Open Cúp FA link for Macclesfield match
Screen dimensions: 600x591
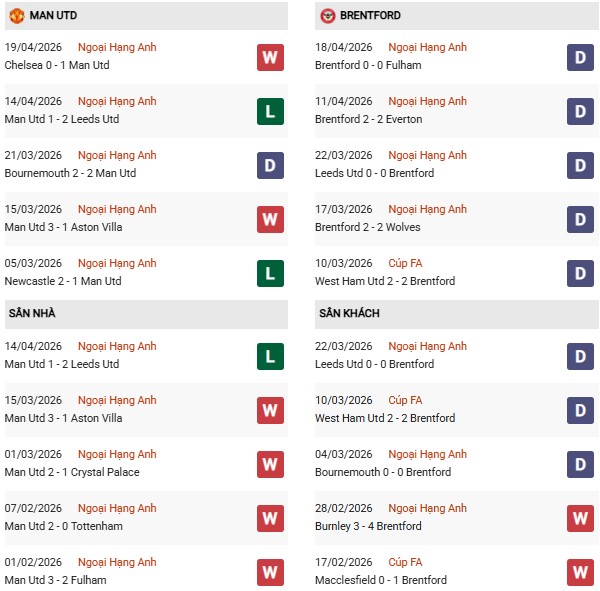(x=405, y=562)
